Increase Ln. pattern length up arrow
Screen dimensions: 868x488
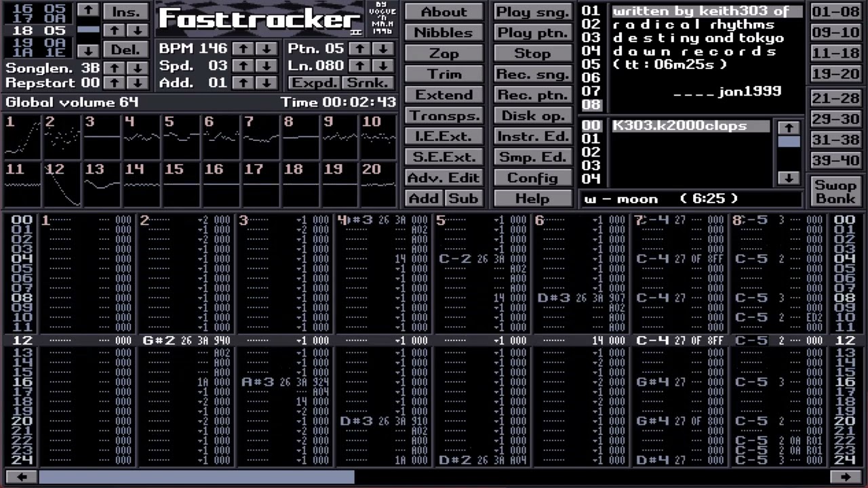[360, 66]
